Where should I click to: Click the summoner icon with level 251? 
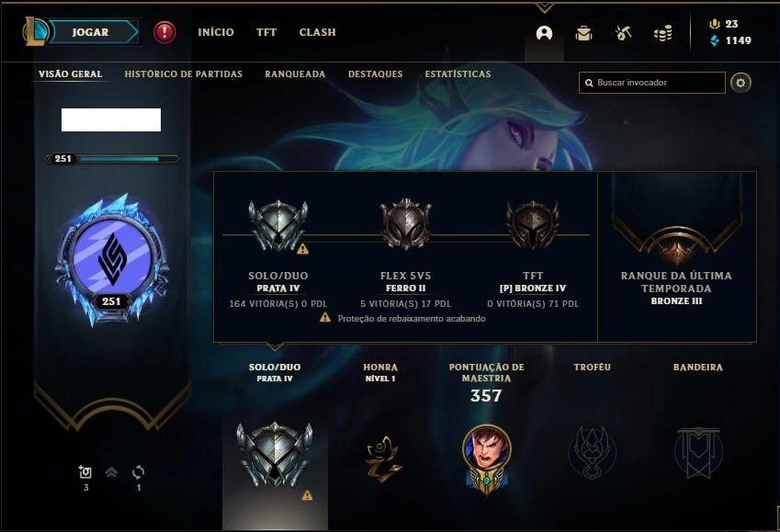[x=112, y=260]
